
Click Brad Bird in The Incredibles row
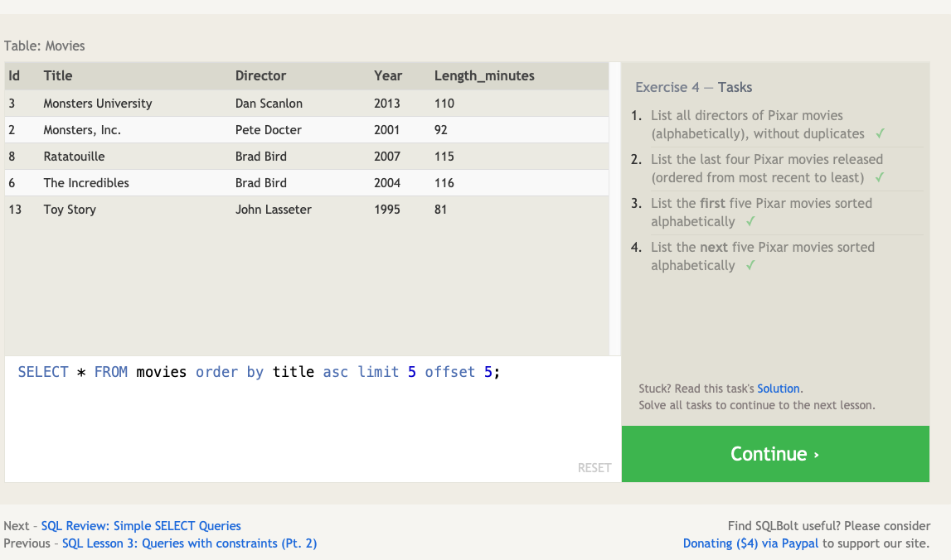tap(261, 183)
